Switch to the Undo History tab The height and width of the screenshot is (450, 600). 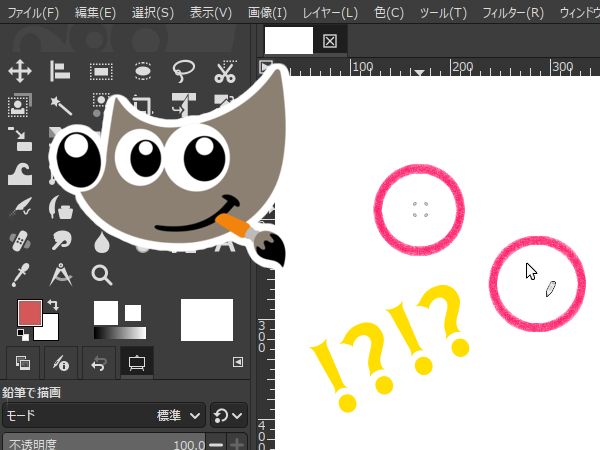coord(99,362)
